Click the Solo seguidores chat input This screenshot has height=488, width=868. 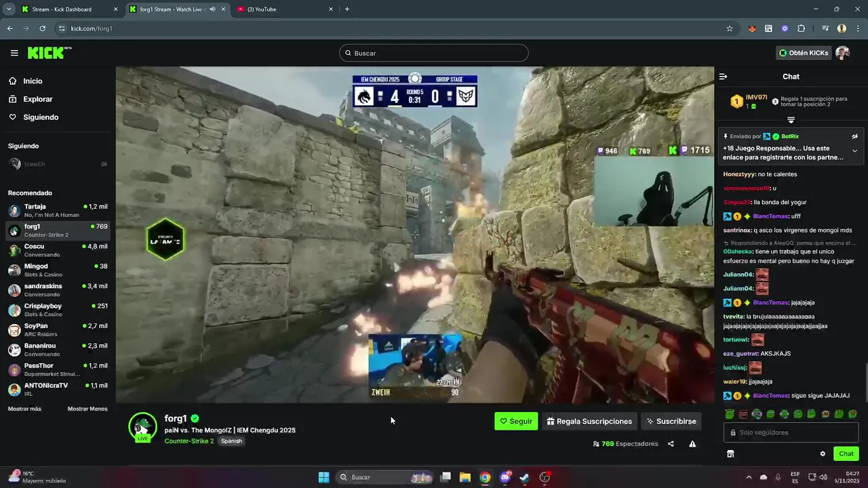(791, 432)
